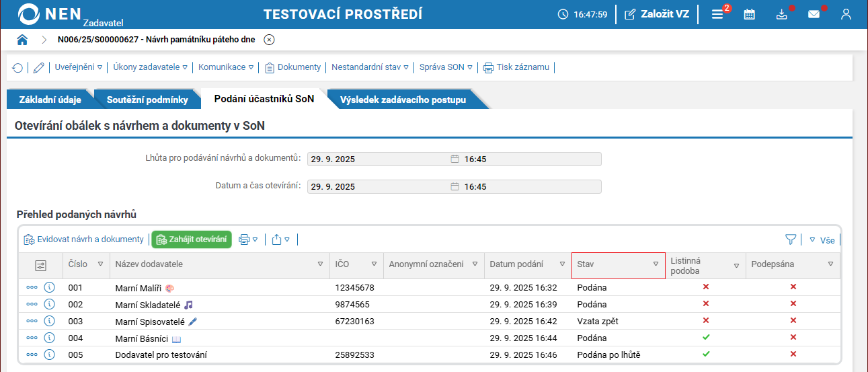868x372 pixels.
Task: Open the table filter funnel icon
Action: tap(791, 239)
